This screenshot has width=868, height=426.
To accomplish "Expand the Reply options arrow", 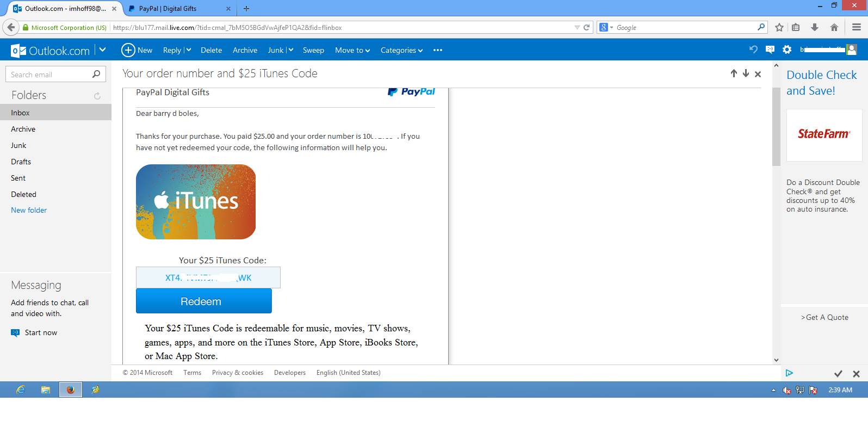I will tap(188, 50).
